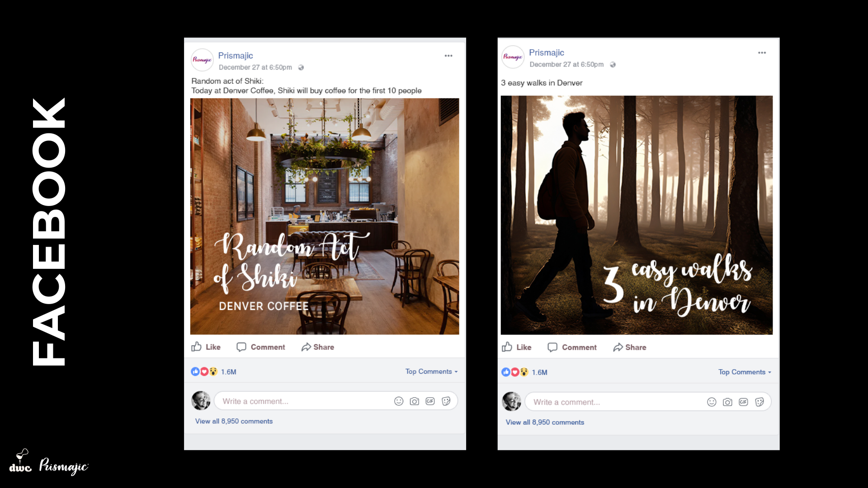Screen dimensions: 868x488
Task: Open the Prismajic page link on the coffee post
Action: click(236, 56)
